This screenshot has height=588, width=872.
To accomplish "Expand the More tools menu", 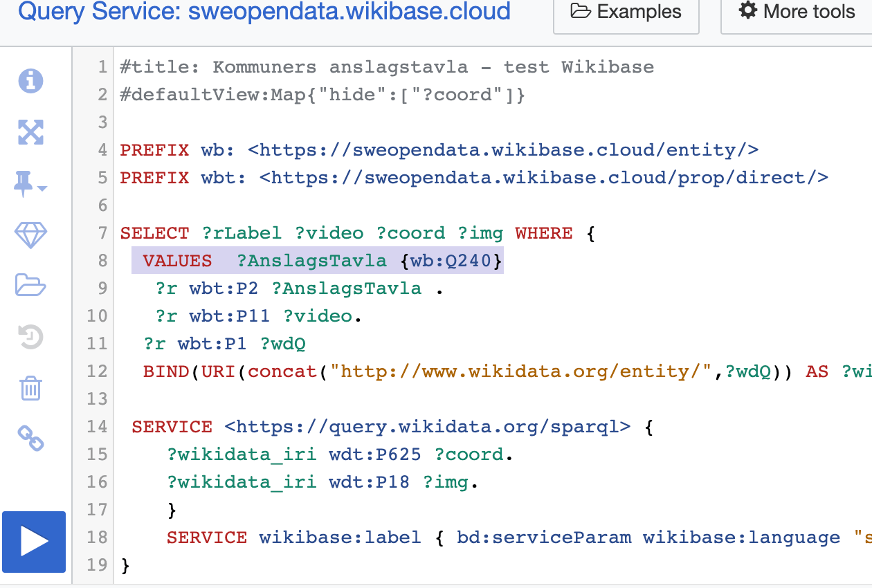I will tap(796, 12).
